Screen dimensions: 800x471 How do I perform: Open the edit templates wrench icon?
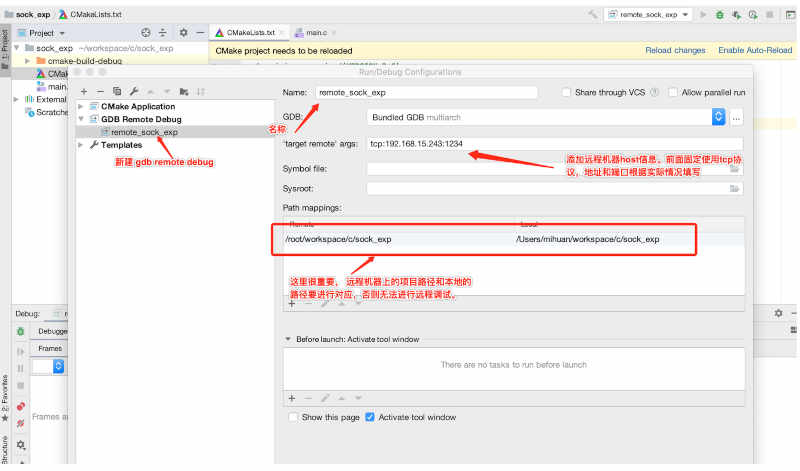coord(134,91)
